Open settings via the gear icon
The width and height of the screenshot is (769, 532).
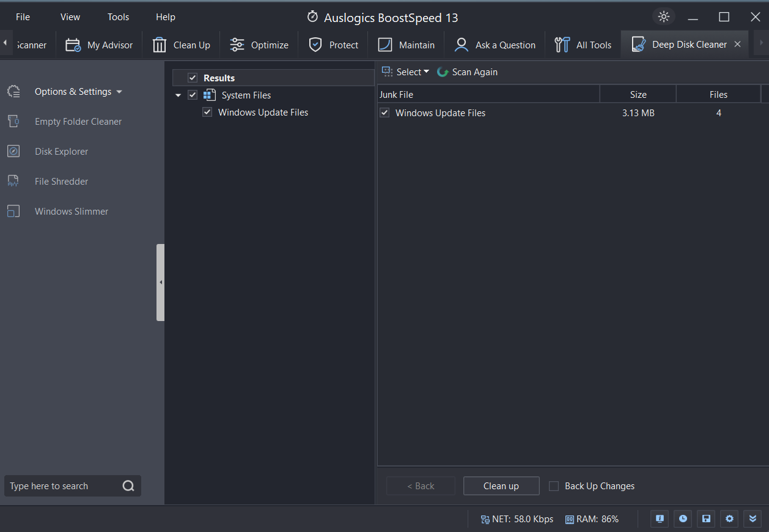(729, 519)
